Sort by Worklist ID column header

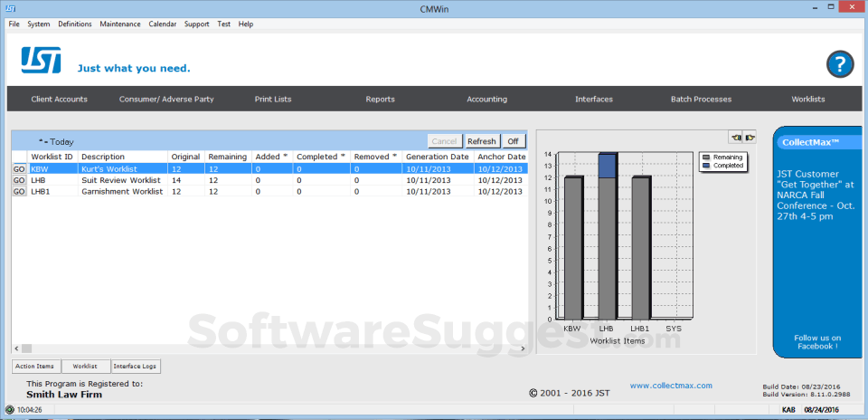pyautogui.click(x=52, y=157)
